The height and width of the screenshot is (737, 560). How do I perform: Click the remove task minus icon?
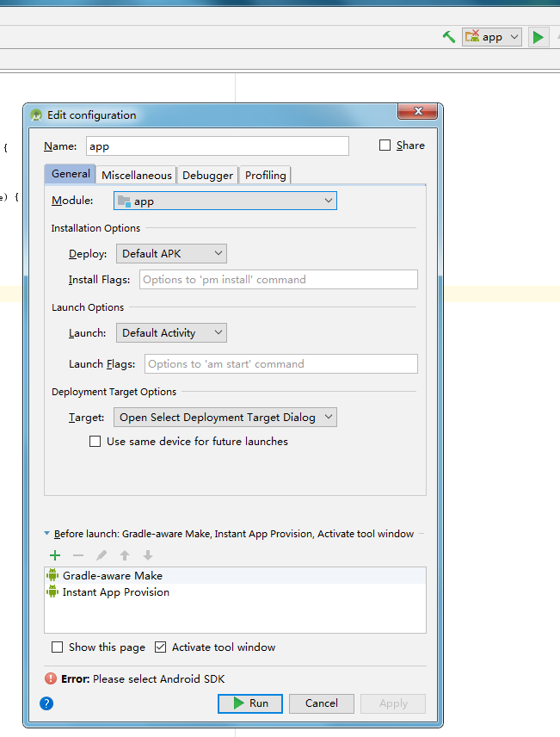coord(78,555)
